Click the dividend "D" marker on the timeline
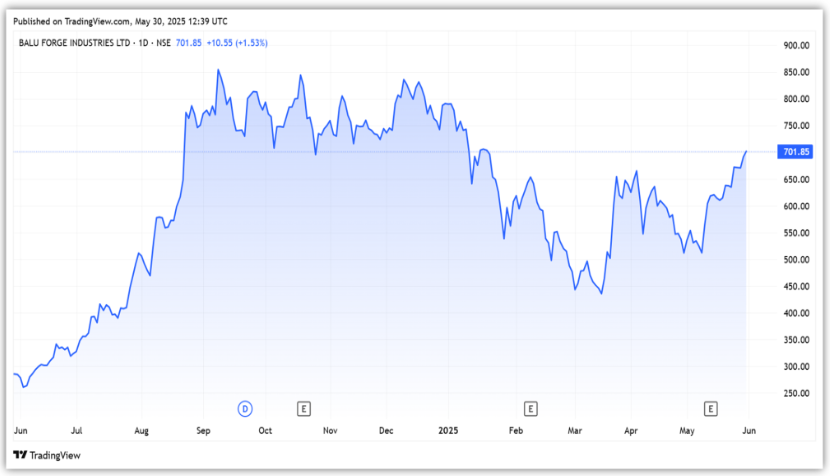The width and height of the screenshot is (830, 476). coord(245,408)
